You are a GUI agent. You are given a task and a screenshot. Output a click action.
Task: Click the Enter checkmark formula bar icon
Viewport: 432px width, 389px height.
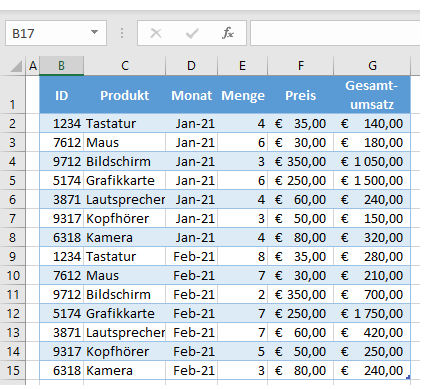192,33
